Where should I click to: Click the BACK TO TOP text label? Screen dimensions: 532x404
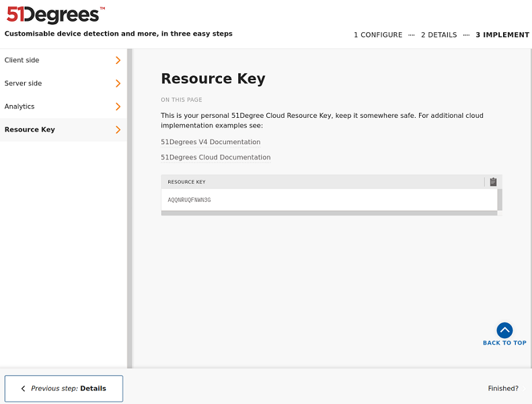pyautogui.click(x=504, y=343)
